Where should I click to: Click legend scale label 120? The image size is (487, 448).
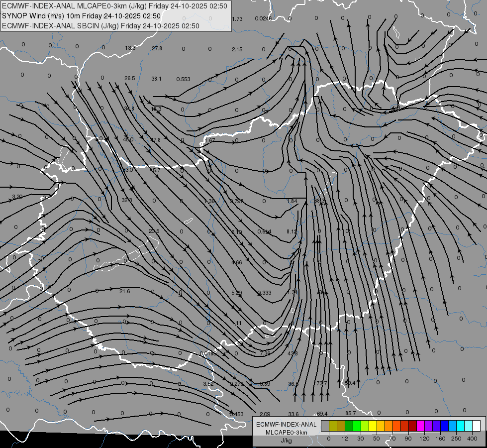pos(424,439)
